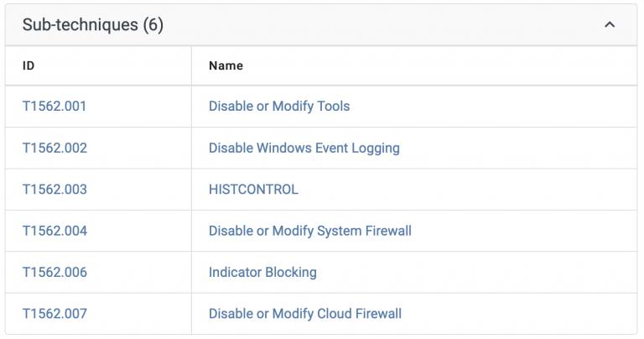Open the Indicator Blocking link

tap(262, 273)
